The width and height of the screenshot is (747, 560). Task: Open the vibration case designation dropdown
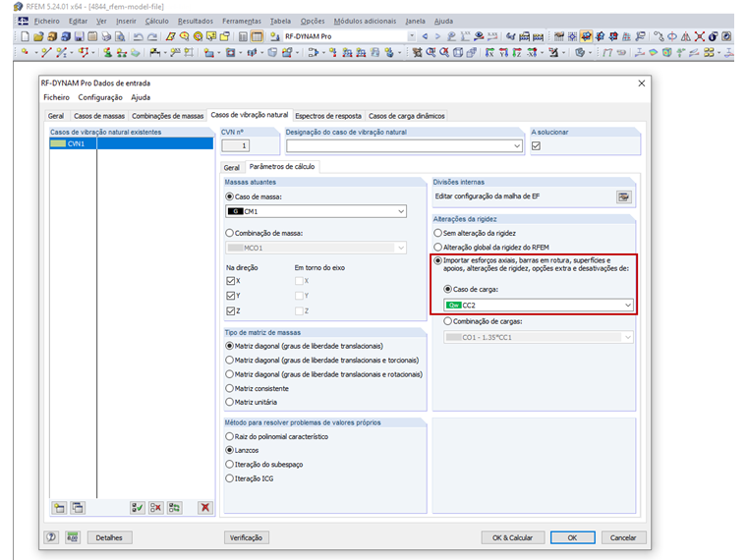coord(517,146)
